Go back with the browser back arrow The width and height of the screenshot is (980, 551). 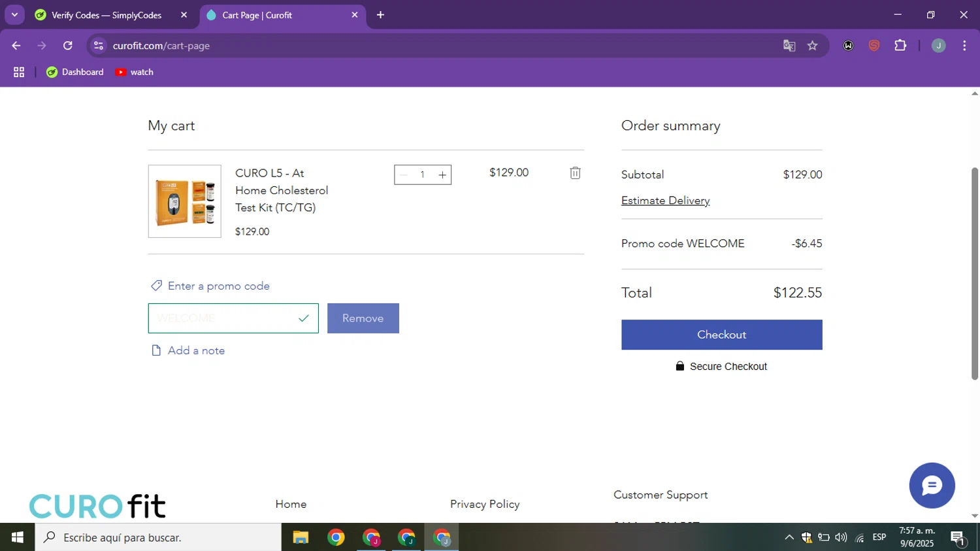16,46
